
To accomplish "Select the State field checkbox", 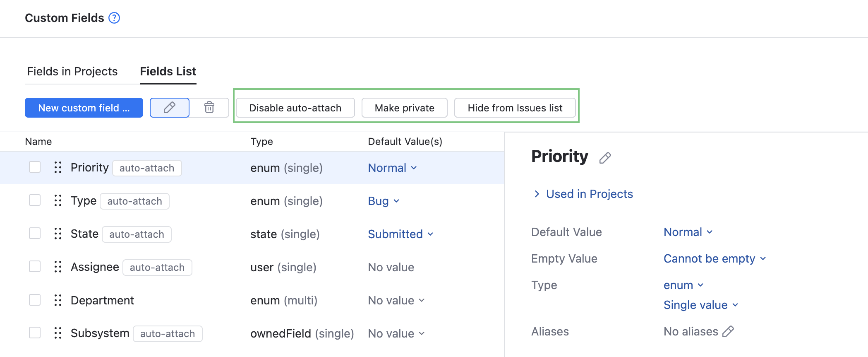I will point(35,234).
